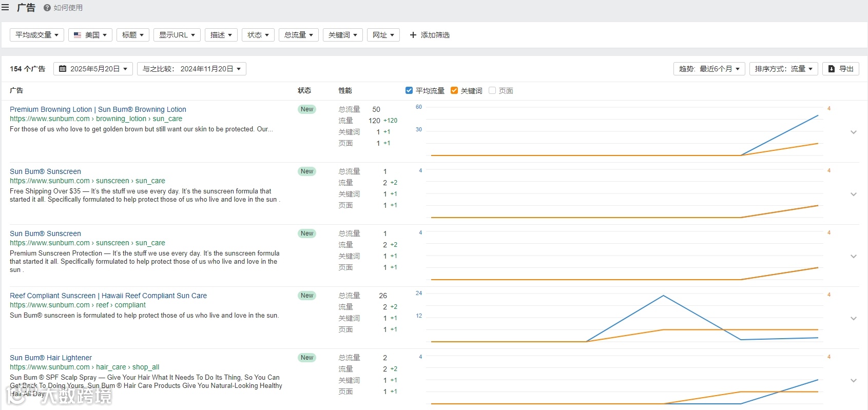Click the New badge in Reef Compliant row
The image size is (868, 410).
pyautogui.click(x=307, y=296)
